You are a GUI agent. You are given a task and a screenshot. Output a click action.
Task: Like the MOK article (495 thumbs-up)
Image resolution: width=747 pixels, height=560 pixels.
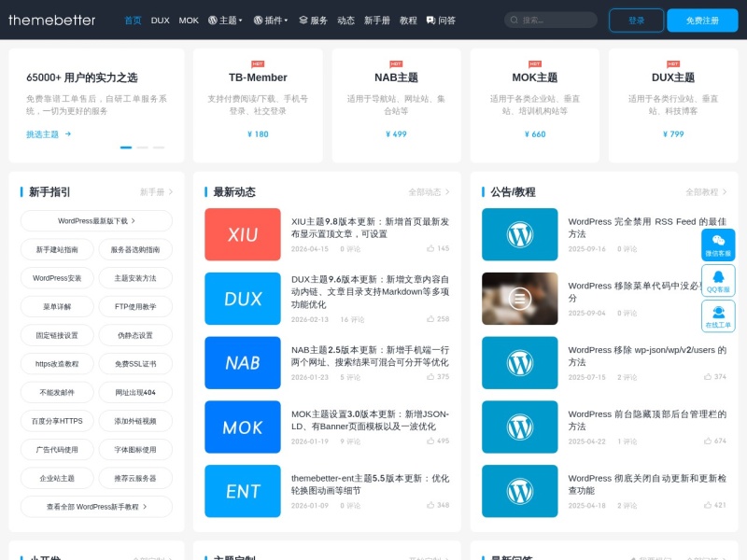click(438, 441)
